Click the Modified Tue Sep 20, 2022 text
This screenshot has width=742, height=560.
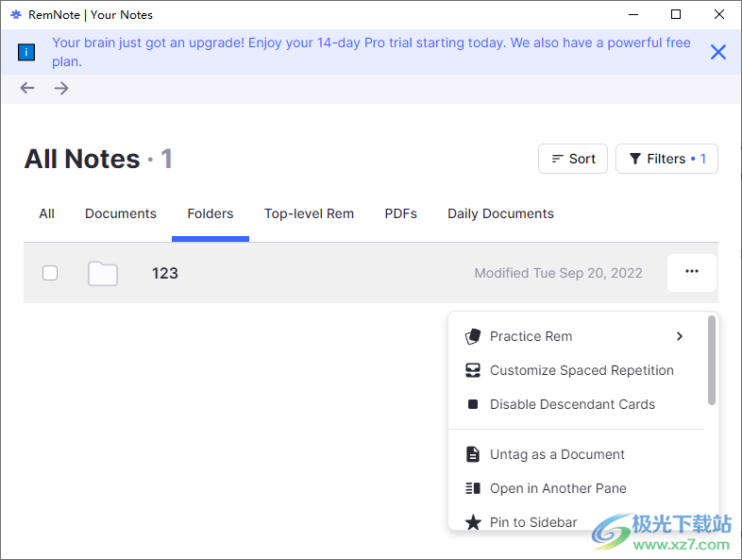click(x=559, y=273)
